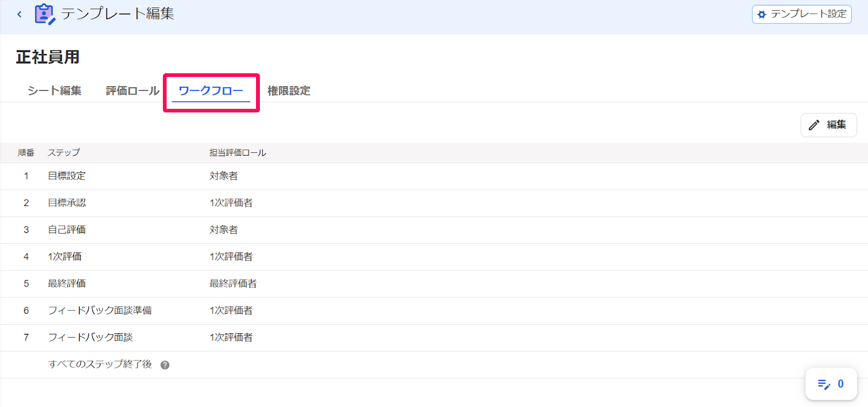Click 対象者 role in 目標設定 row
The image size is (868, 407).
224,176
